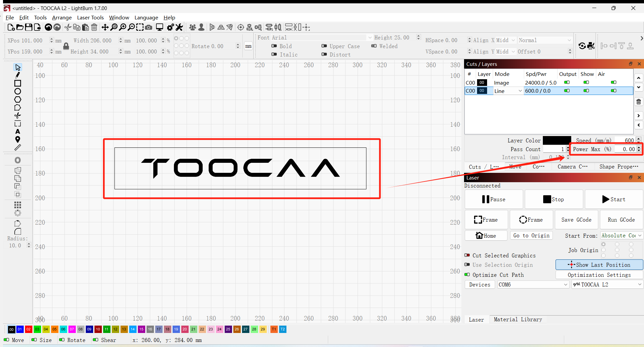The height and width of the screenshot is (347, 644).
Task: Select the Ellipse tool
Action: pos(18,91)
